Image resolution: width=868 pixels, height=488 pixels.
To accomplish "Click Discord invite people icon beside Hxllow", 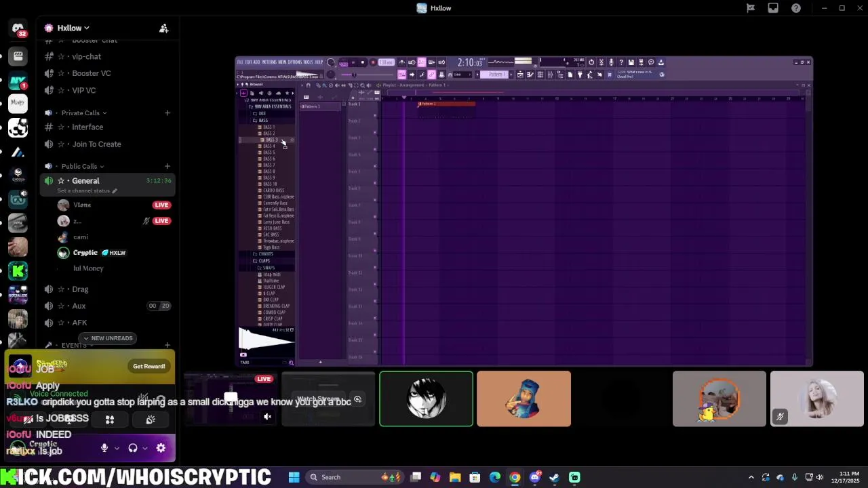I will coord(163,28).
